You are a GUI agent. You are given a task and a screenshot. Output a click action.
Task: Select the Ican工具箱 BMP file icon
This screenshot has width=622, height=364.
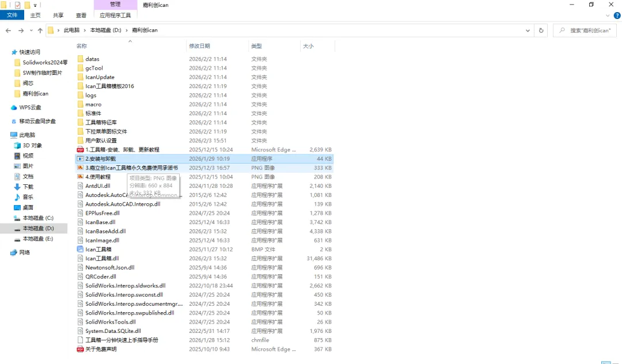click(80, 249)
